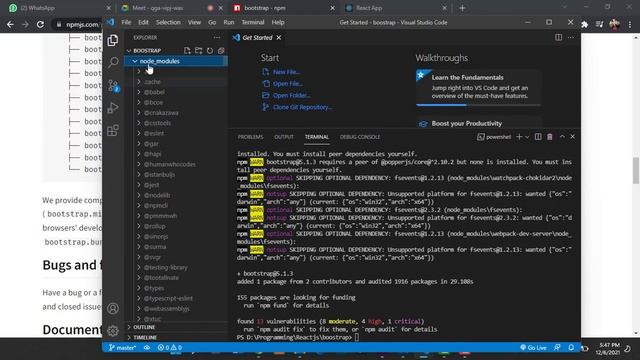640x360 pixels.
Task: Open Learn the Fundamentals walkthrough
Action: pos(478,87)
